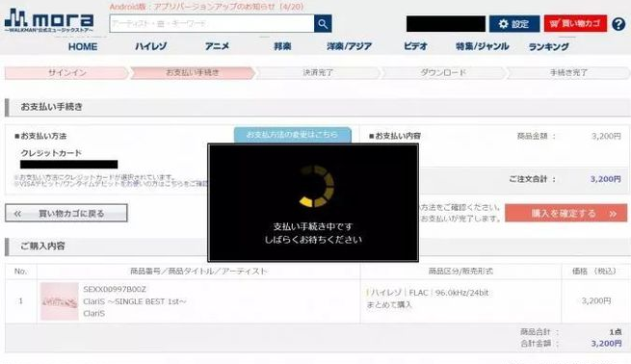The width and height of the screenshot is (631, 364).
Task: Click the 商品合計 1点 value
Action: click(x=616, y=332)
